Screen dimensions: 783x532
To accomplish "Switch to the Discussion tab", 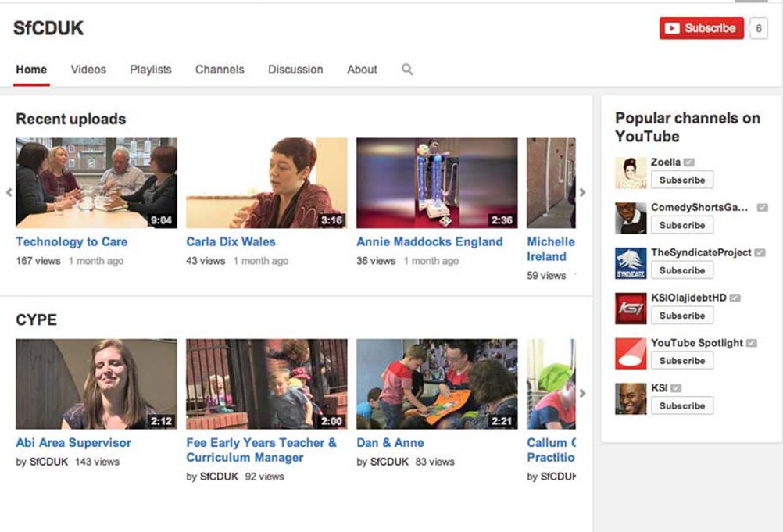I will (x=295, y=70).
